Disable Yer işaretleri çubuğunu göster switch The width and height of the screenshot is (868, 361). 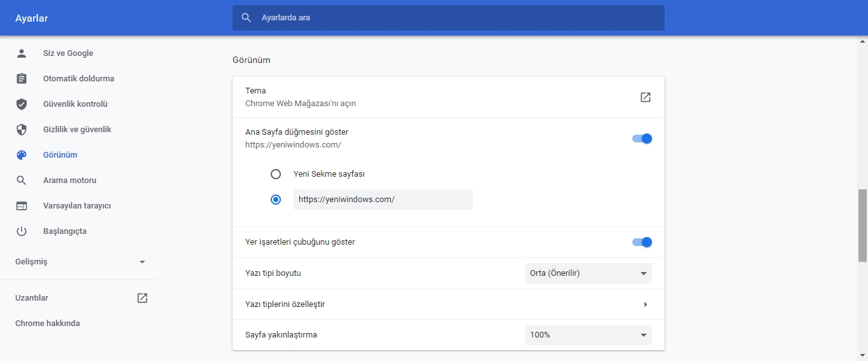point(642,242)
